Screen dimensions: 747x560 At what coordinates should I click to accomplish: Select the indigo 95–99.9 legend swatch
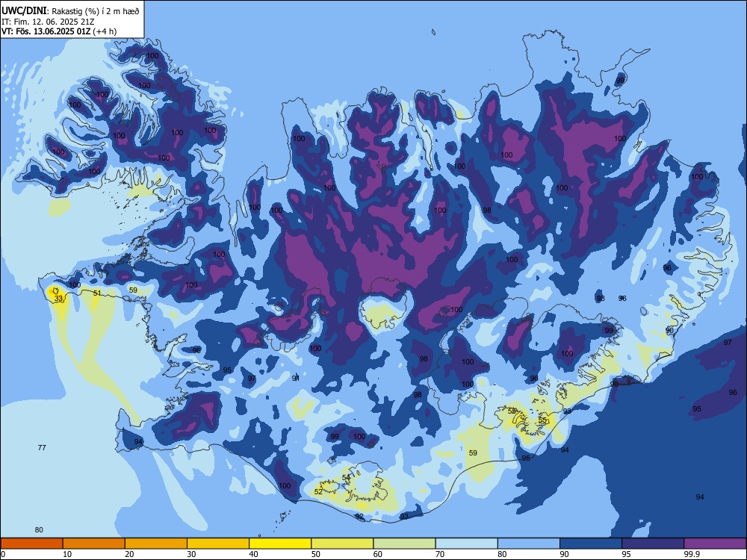click(653, 544)
